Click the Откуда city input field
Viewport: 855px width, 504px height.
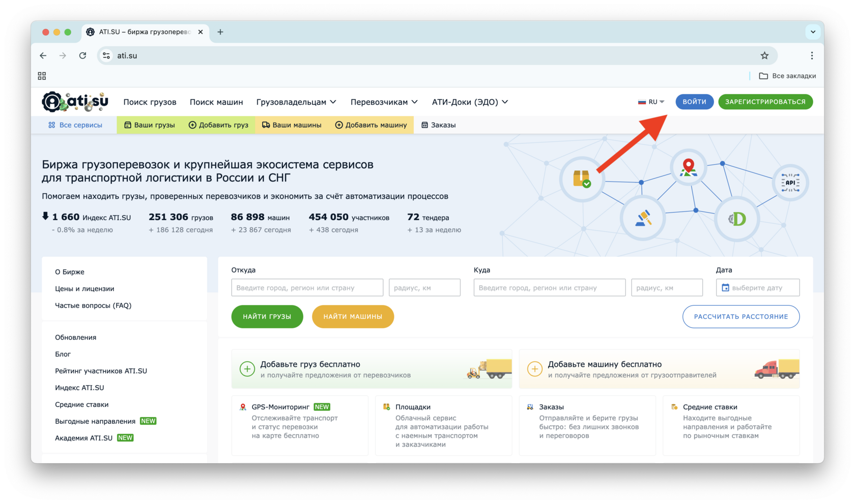[x=307, y=288]
